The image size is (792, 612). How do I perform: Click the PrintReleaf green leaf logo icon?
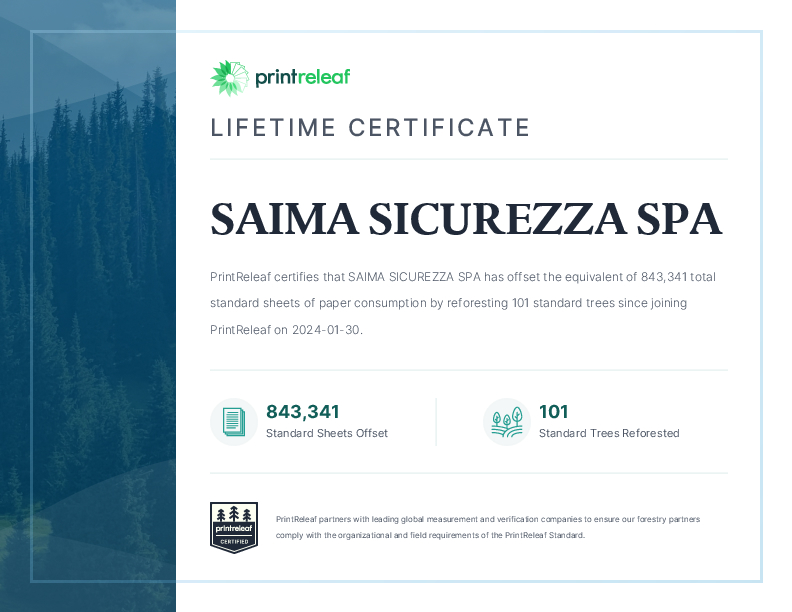click(x=228, y=78)
